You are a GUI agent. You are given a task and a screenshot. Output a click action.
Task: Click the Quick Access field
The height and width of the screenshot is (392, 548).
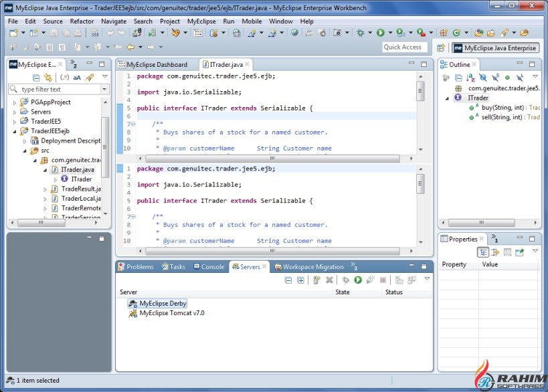pos(403,47)
